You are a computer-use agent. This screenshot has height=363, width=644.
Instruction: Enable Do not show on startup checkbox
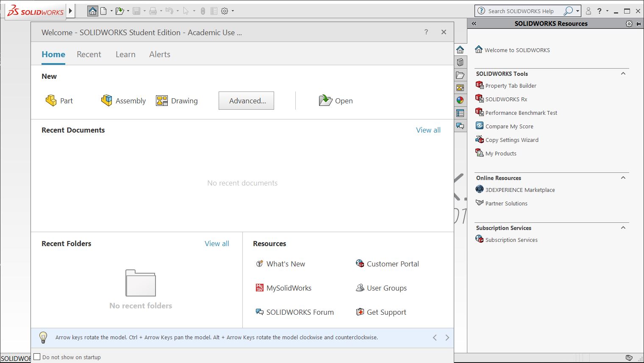37,357
